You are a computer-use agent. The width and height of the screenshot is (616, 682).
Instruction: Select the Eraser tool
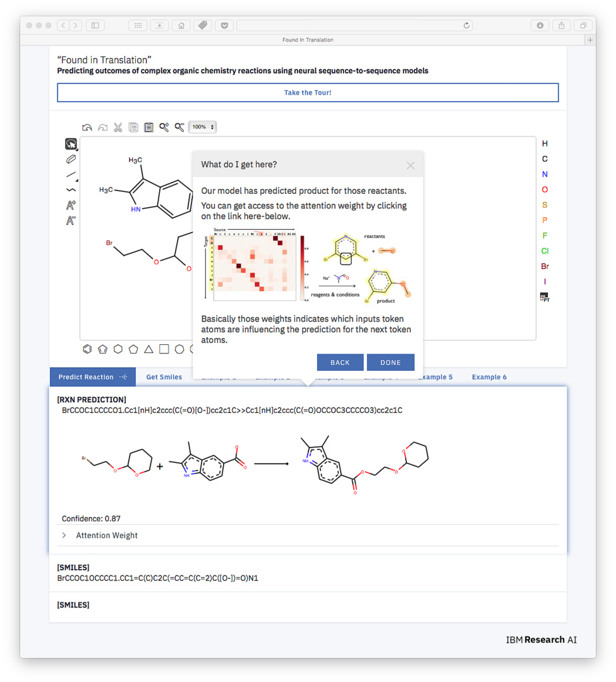(x=71, y=159)
